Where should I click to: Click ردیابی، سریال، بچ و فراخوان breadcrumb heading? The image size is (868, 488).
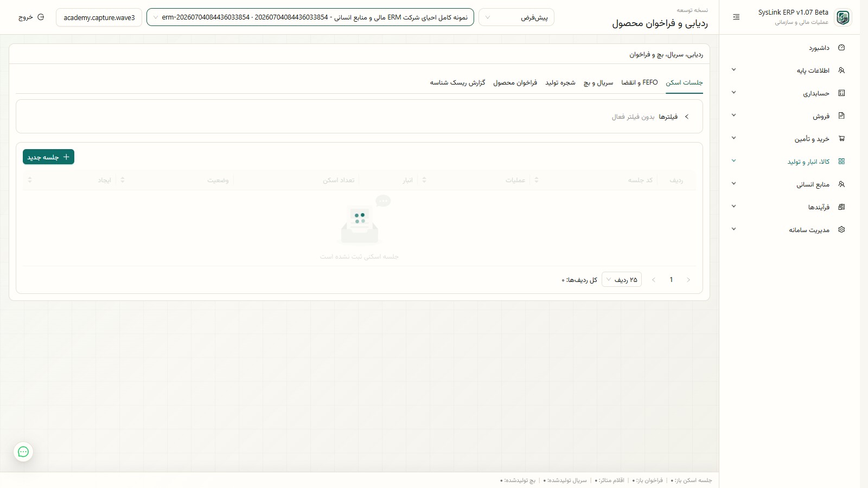666,54
